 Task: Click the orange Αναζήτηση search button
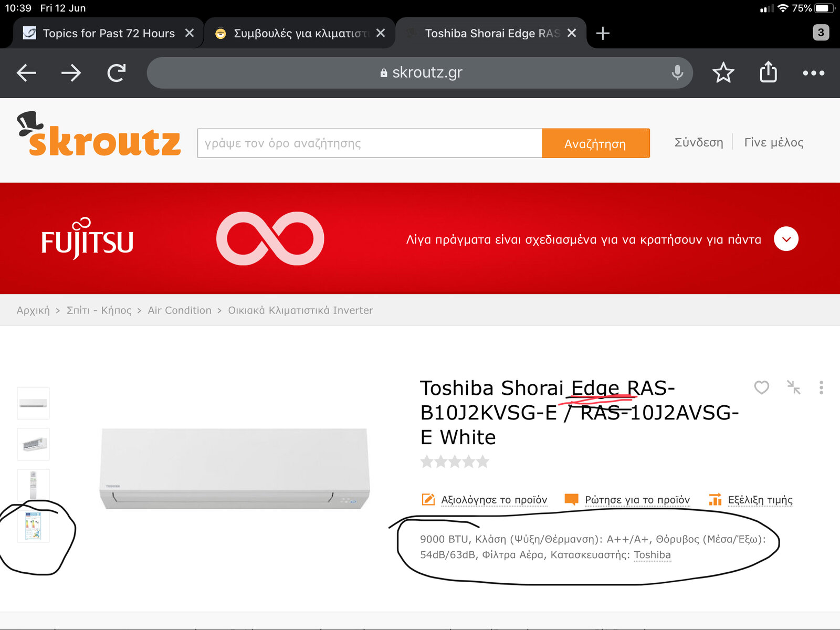596,143
